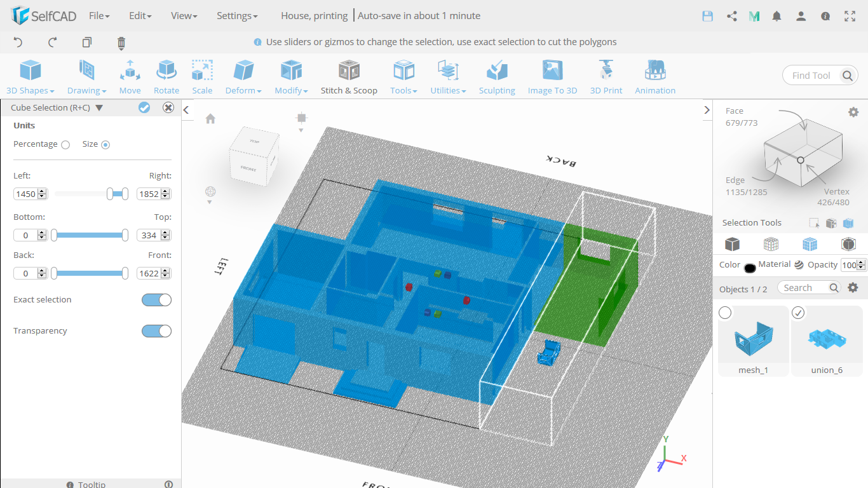Click the info icon in header

coord(825,17)
